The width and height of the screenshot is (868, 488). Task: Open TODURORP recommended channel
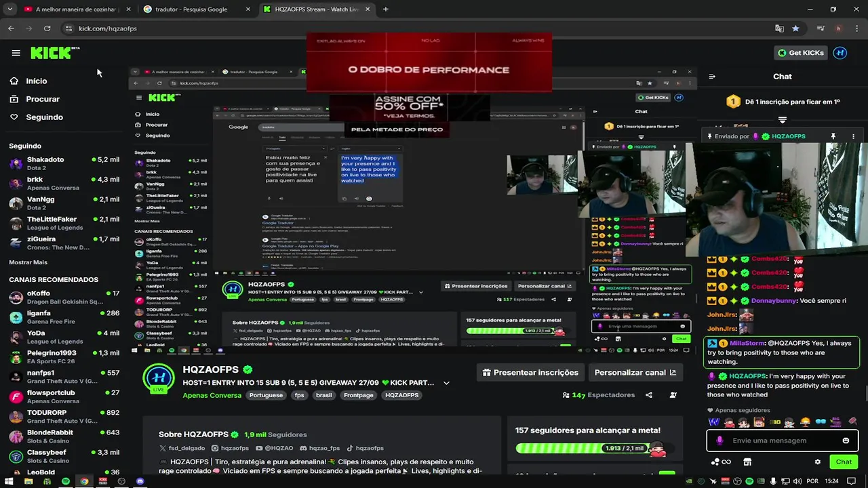click(x=64, y=416)
